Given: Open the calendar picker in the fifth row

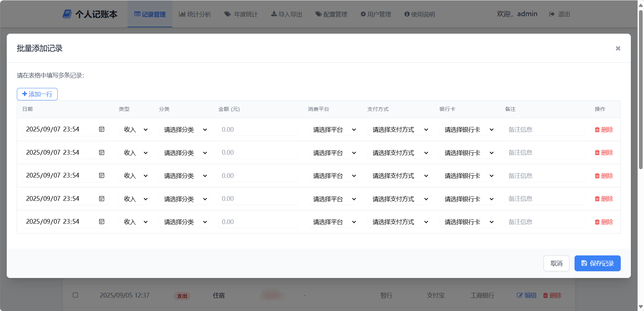Looking at the screenshot, I should click(x=101, y=222).
